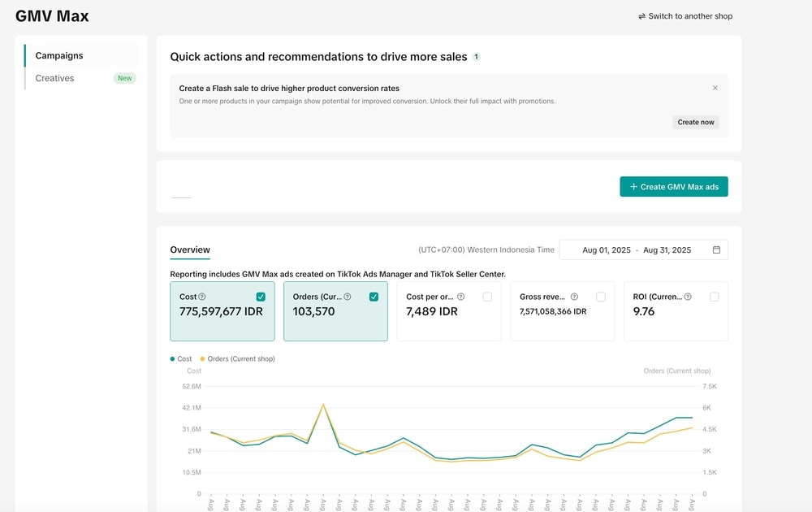Click the recommendations count badge
This screenshot has width=812, height=512.
coord(477,57)
